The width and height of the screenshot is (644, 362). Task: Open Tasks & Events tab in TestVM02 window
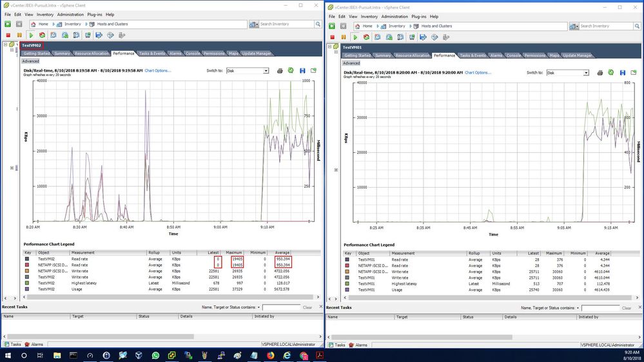point(151,54)
